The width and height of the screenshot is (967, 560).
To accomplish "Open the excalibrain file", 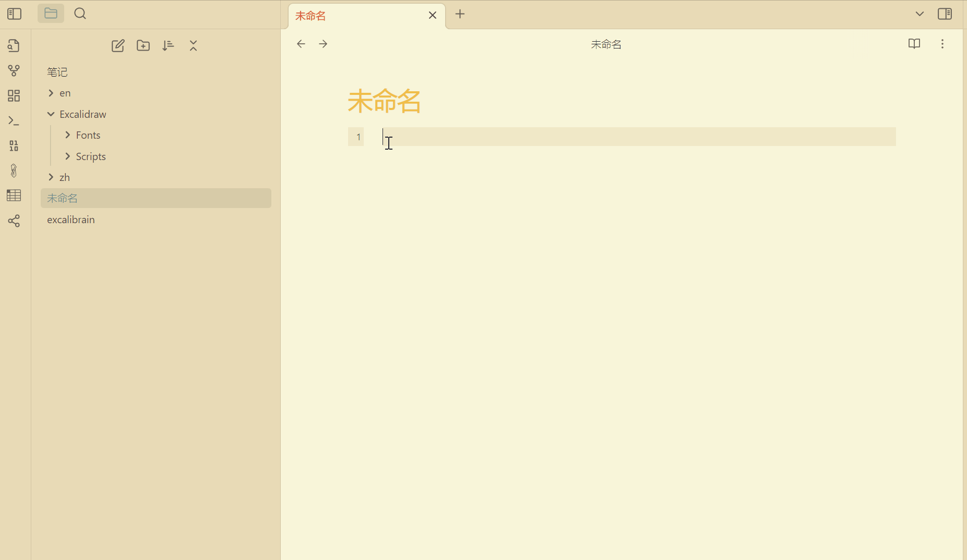I will [x=71, y=220].
